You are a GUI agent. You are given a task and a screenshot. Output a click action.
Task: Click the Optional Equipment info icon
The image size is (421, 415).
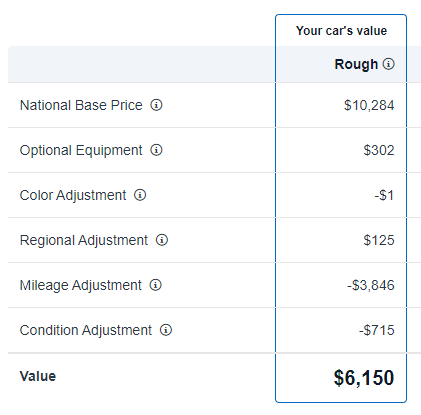click(156, 150)
